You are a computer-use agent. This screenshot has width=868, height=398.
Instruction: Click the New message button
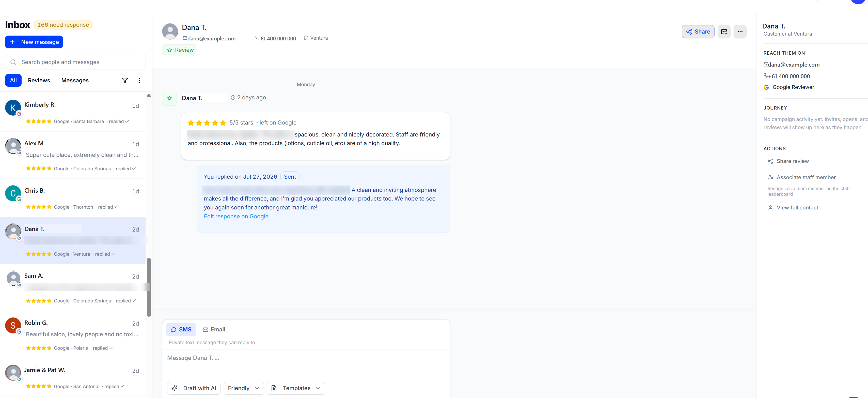(x=34, y=42)
